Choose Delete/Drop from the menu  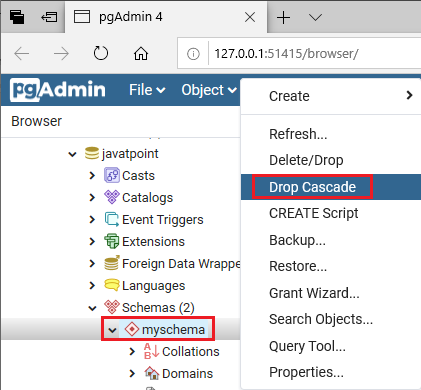331,160
